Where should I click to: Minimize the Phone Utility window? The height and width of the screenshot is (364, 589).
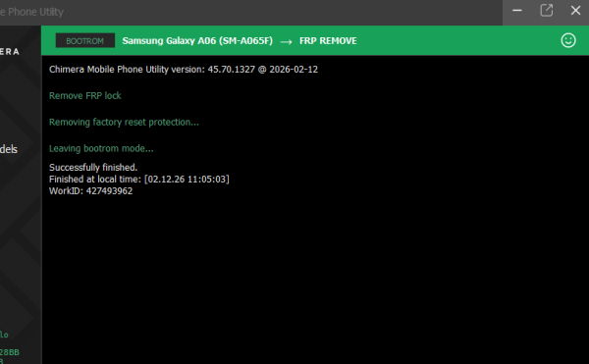(517, 11)
